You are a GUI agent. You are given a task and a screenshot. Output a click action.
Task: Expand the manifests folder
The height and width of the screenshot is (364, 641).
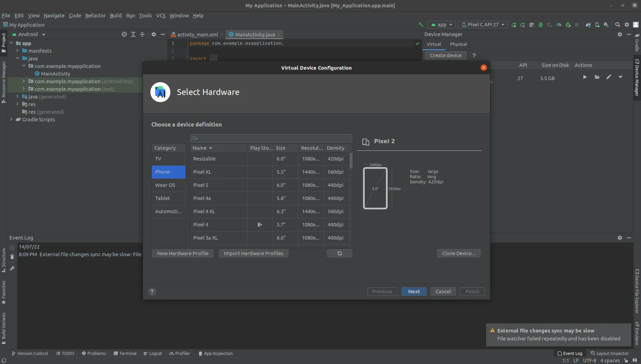pyautogui.click(x=18, y=51)
